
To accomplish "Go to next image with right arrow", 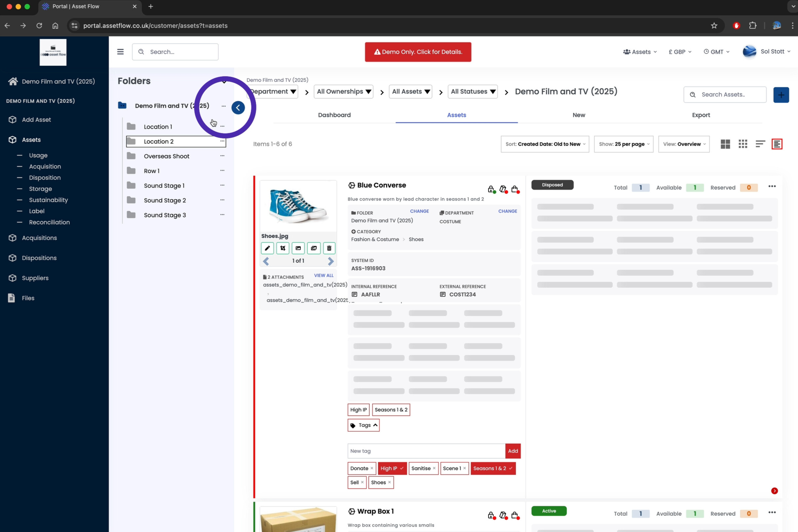I will click(x=330, y=261).
